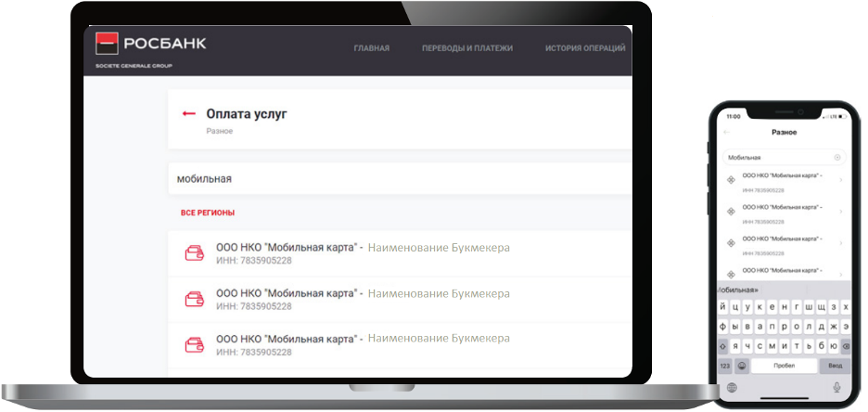
Task: Click the Оплата услуг page heading
Action: 247,114
